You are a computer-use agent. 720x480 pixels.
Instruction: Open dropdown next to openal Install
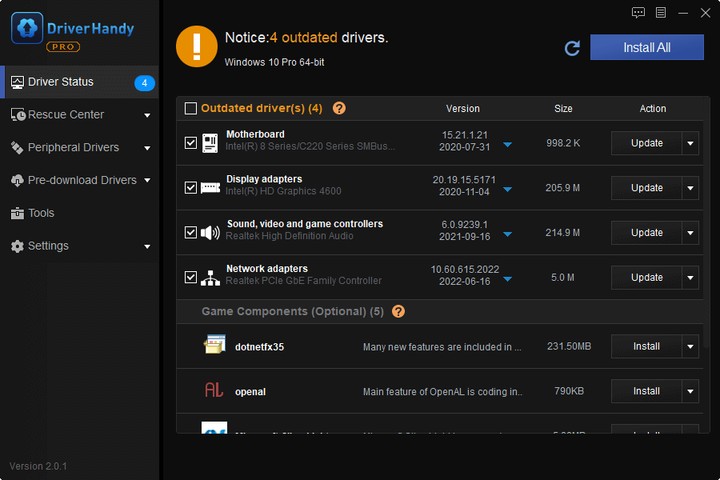pyautogui.click(x=690, y=391)
